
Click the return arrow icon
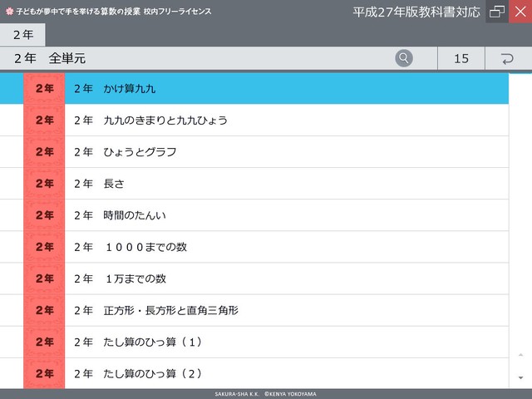pos(508,59)
